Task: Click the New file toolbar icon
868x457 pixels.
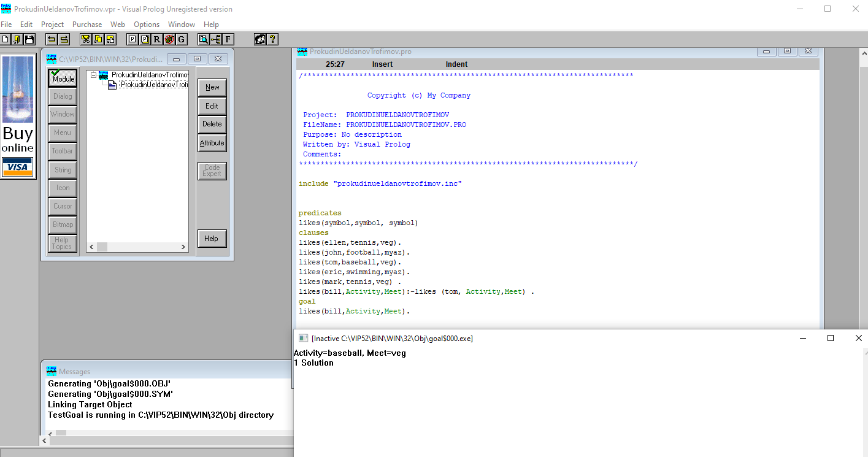Action: click(6, 39)
